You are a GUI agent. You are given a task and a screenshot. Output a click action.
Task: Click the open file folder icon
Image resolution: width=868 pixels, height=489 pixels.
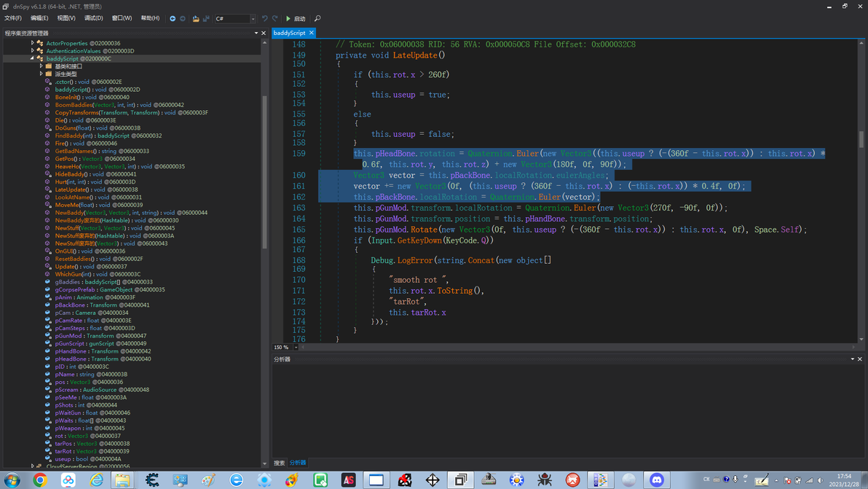point(196,18)
